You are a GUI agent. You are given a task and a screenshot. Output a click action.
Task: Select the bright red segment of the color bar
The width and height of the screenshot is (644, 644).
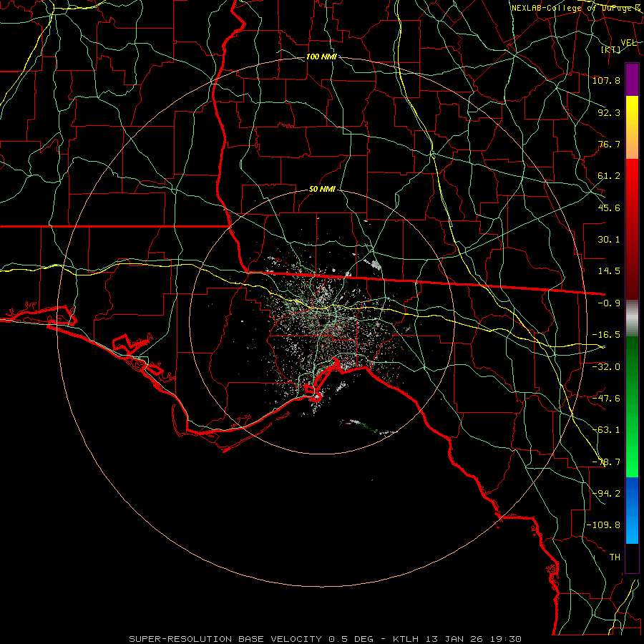pyautogui.click(x=632, y=177)
